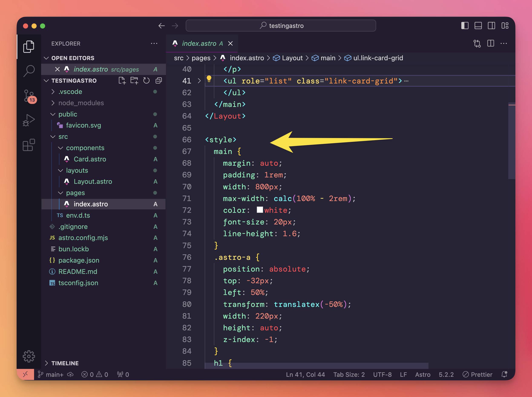The height and width of the screenshot is (397, 532).
Task: Open Layout.astro from the file tree
Action: [x=93, y=181]
